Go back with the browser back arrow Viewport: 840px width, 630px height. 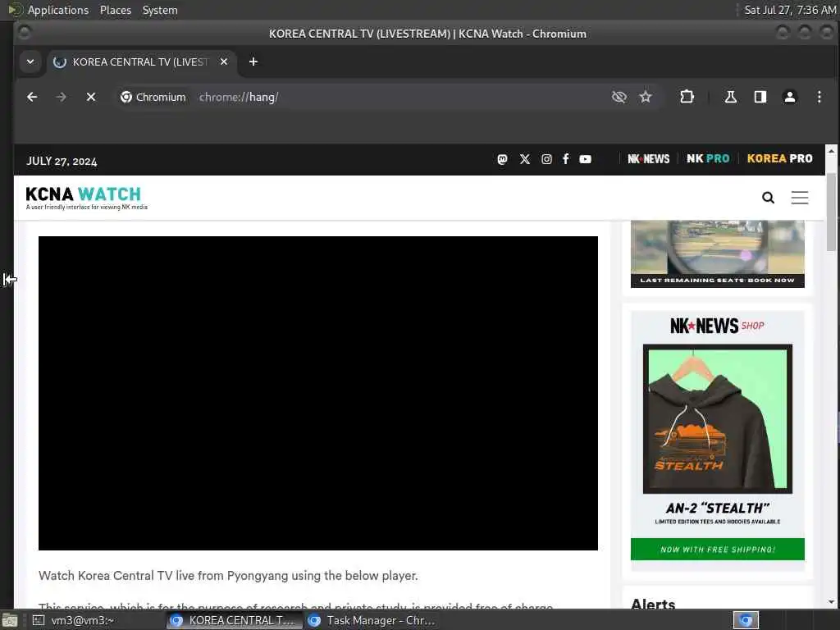click(32, 97)
